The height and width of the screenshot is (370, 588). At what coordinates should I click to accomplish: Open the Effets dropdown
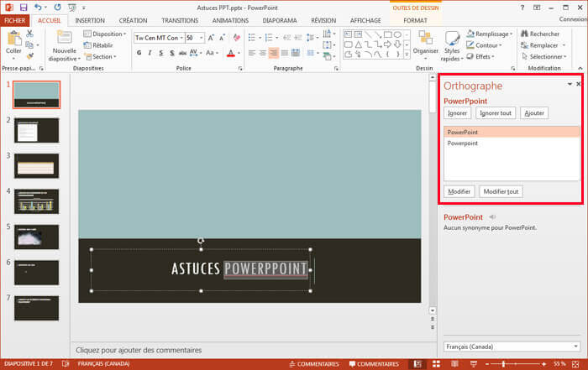click(x=480, y=56)
